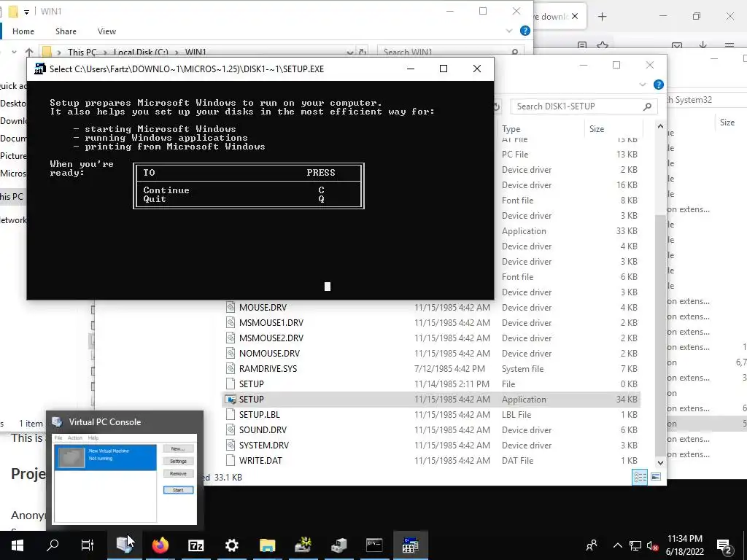Open taskbar clock showing 11:34 PM
Viewport: 747px width, 560px height.
pyautogui.click(x=684, y=545)
